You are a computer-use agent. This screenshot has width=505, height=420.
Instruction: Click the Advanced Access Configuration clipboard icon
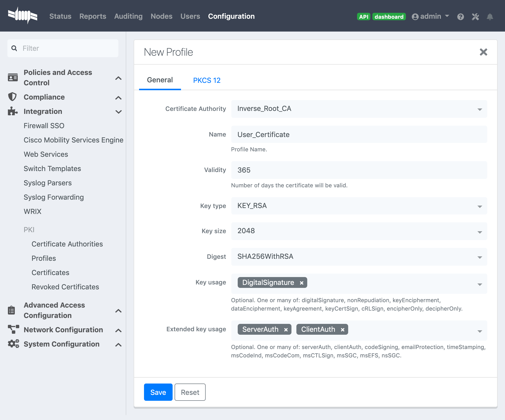(x=12, y=310)
